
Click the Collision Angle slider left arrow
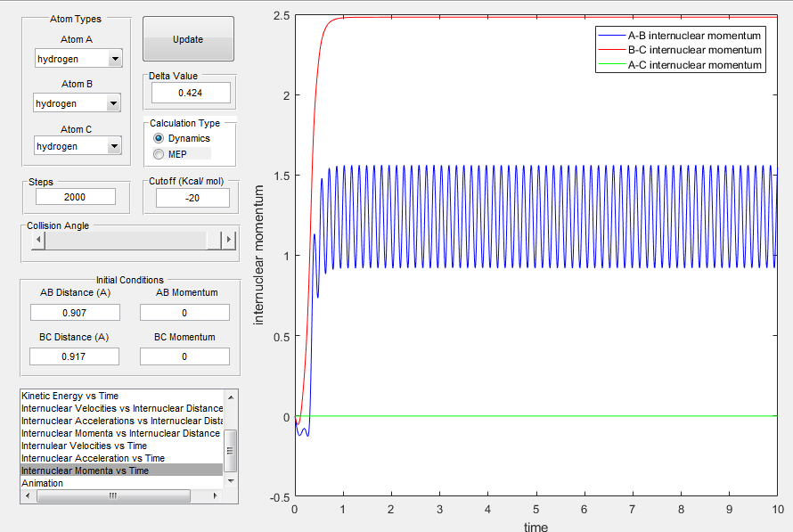coord(38,240)
